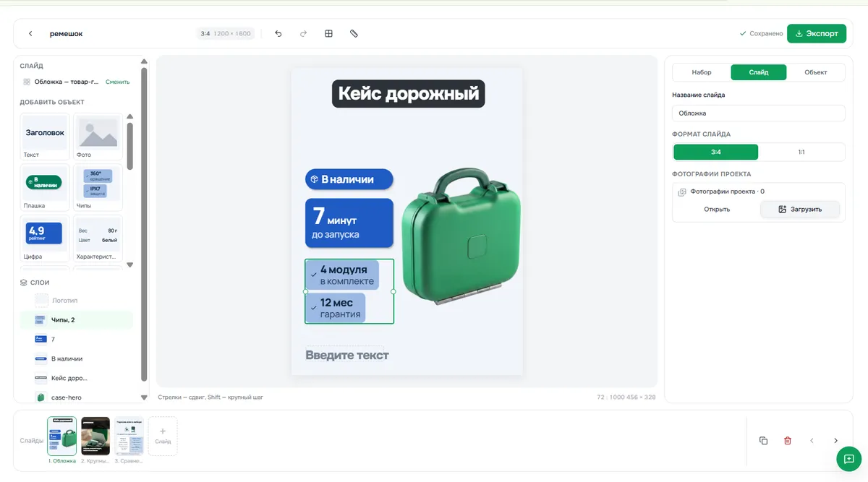Click the project title ремешок
The width and height of the screenshot is (868, 482).
(66, 33)
